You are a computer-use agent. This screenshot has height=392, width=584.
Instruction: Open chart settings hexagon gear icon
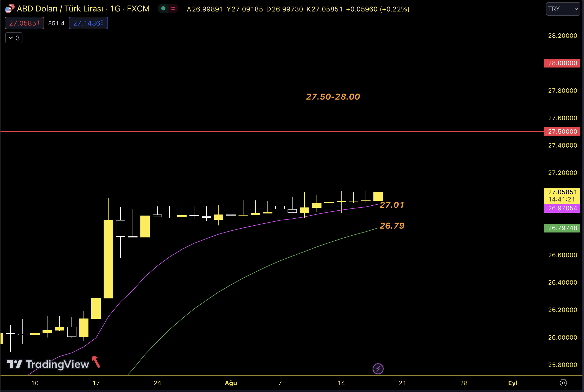(563, 383)
